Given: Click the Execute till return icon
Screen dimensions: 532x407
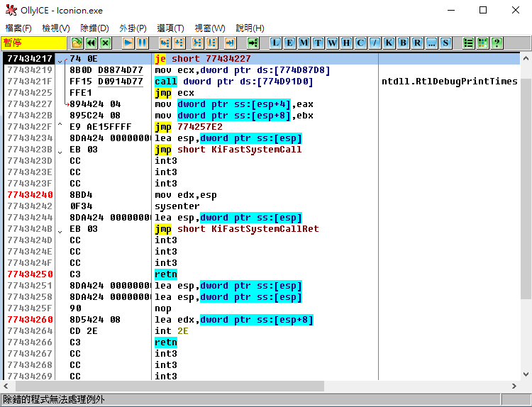Looking at the screenshot, I should tap(230, 43).
